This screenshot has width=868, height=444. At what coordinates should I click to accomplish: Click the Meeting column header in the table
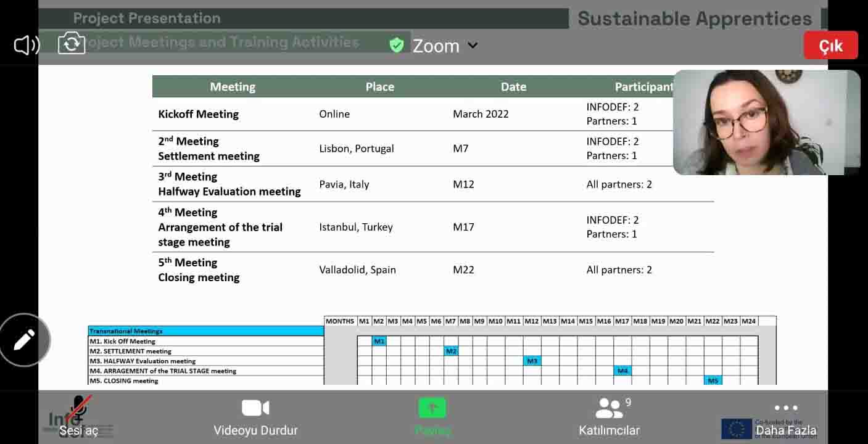[233, 87]
